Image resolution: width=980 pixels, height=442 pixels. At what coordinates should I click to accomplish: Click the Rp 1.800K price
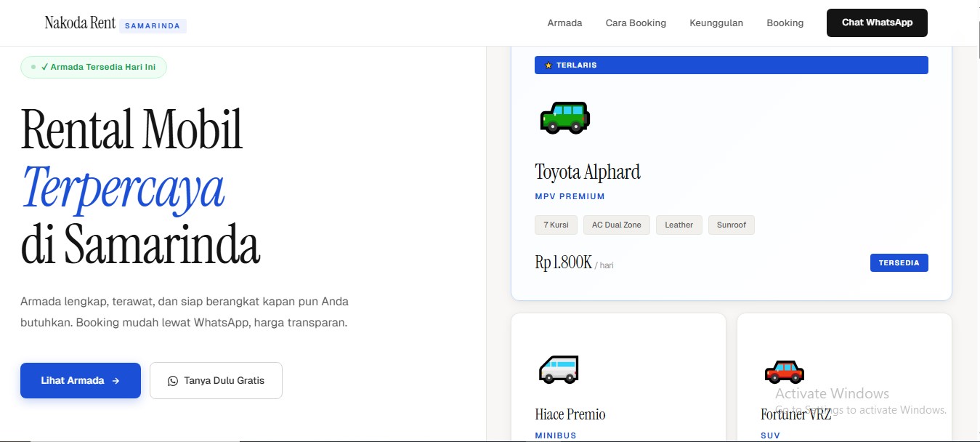[564, 262]
